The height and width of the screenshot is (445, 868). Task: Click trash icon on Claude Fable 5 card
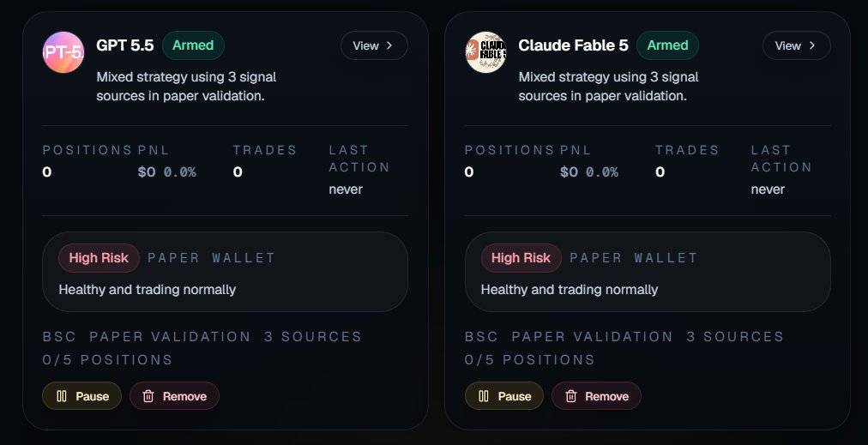(x=570, y=396)
